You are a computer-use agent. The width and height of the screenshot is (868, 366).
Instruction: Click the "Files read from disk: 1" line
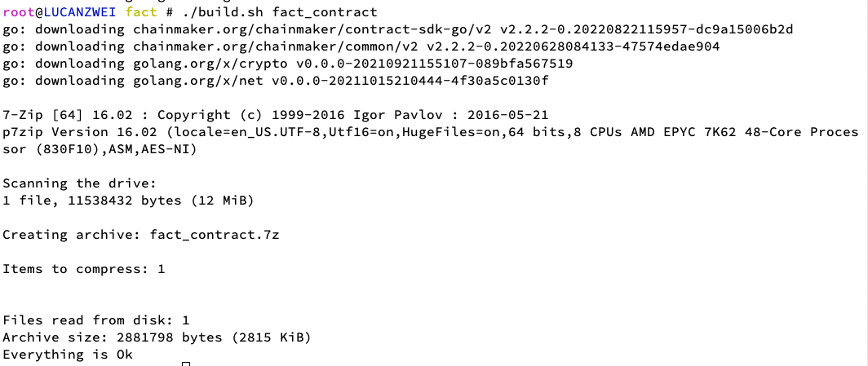tap(95, 320)
